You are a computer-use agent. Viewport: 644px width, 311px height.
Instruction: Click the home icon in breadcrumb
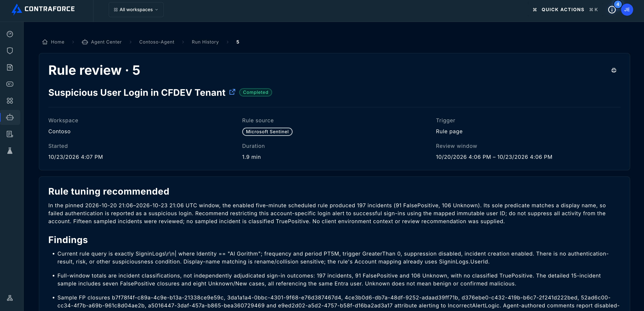[x=45, y=42]
